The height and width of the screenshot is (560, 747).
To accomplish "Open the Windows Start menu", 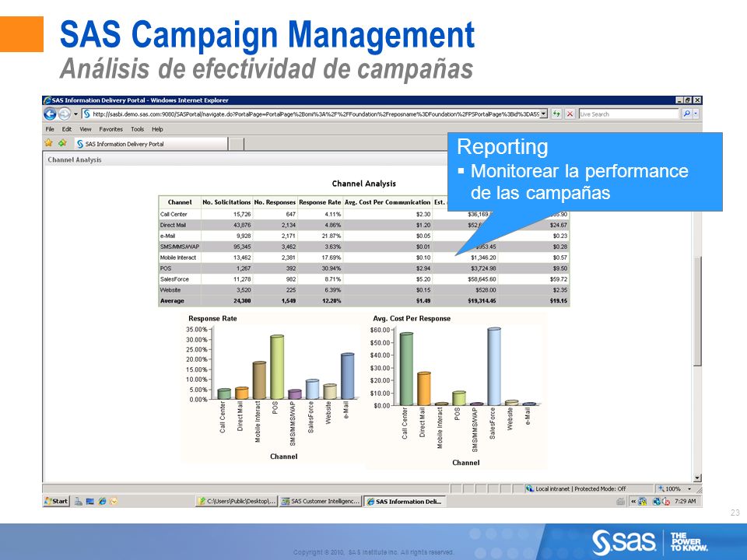I will pos(56,501).
